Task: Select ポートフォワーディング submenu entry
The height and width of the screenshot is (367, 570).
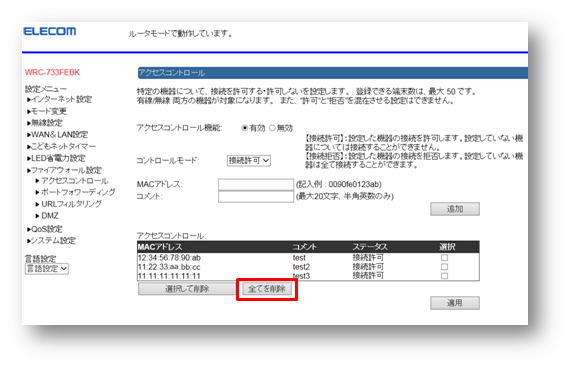Action: 75,192
